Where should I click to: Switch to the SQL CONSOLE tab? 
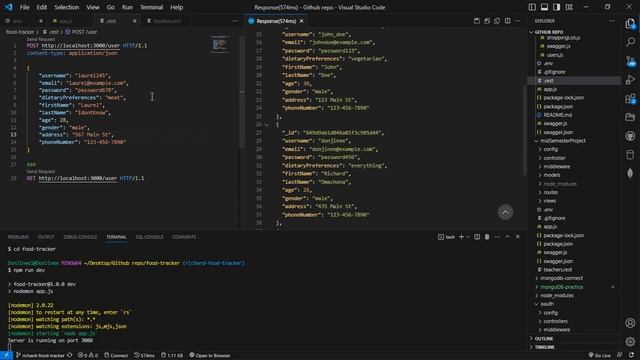(x=149, y=237)
